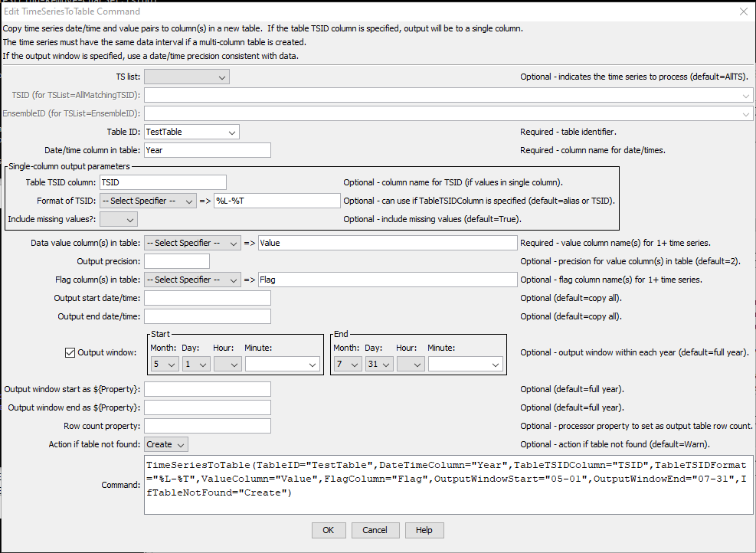This screenshot has width=756, height=553.
Task: Click the Date/time column field containing Year
Action: (x=208, y=150)
